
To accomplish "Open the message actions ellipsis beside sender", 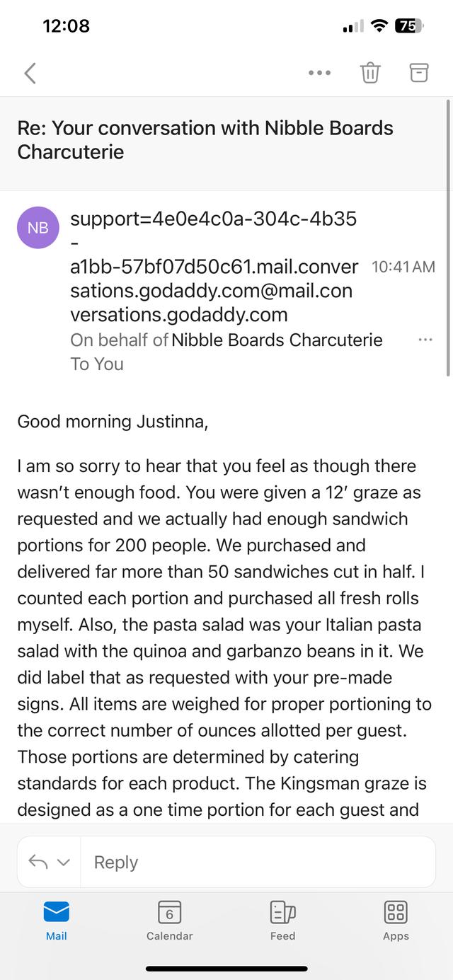I will click(425, 340).
